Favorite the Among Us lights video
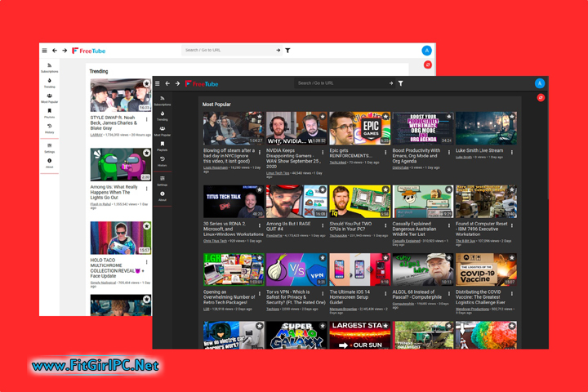This screenshot has height=392, width=588. [x=147, y=153]
